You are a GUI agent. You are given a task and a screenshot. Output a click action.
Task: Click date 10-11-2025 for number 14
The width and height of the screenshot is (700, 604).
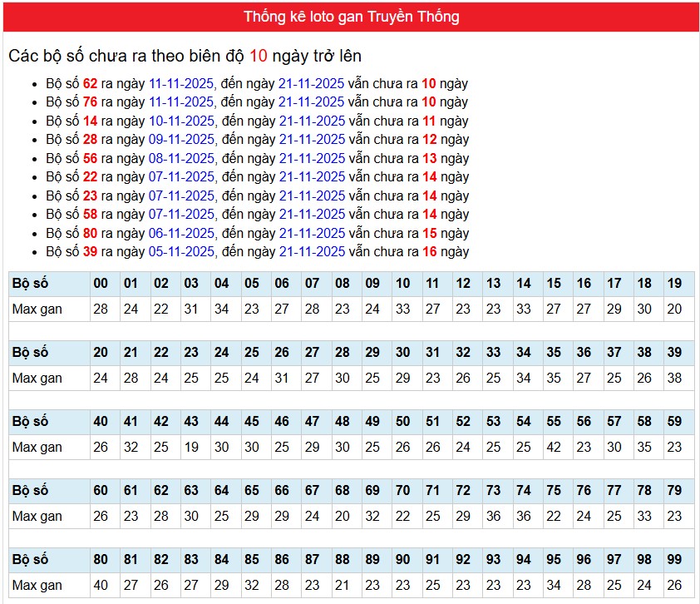(181, 121)
